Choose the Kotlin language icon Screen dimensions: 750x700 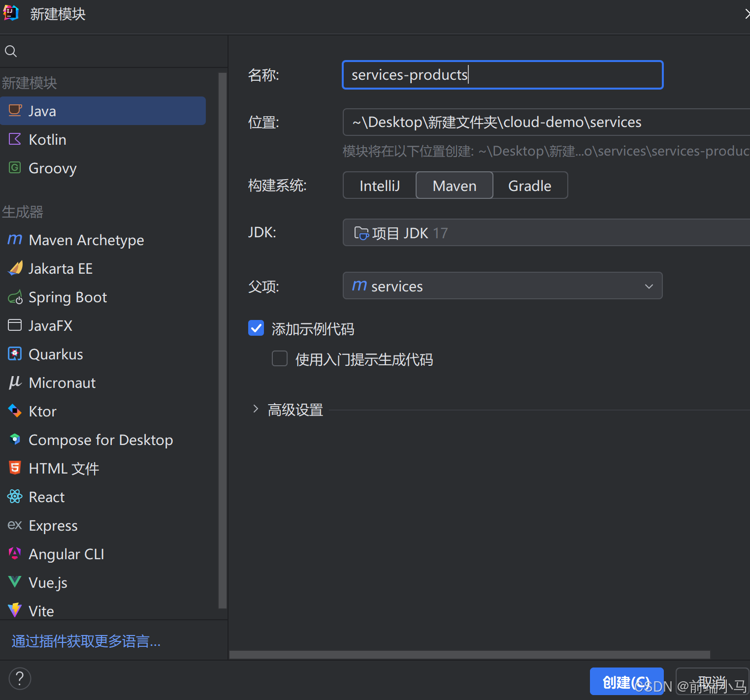point(15,139)
